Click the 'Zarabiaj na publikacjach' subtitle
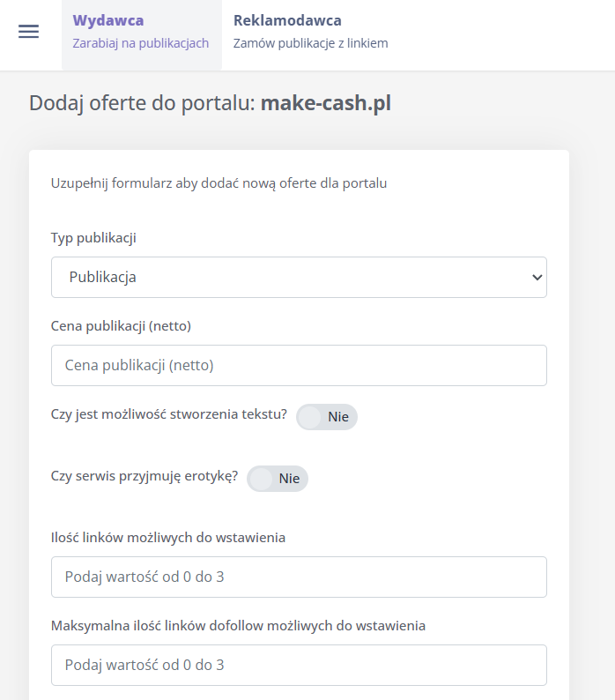This screenshot has width=615, height=700. (x=141, y=43)
